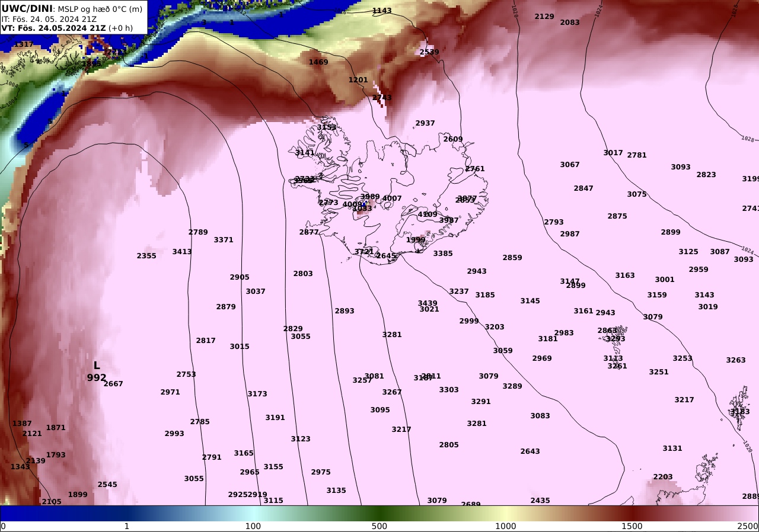Screen dimensions: 759x532
Task: Click the height value 3237
Action: click(459, 291)
